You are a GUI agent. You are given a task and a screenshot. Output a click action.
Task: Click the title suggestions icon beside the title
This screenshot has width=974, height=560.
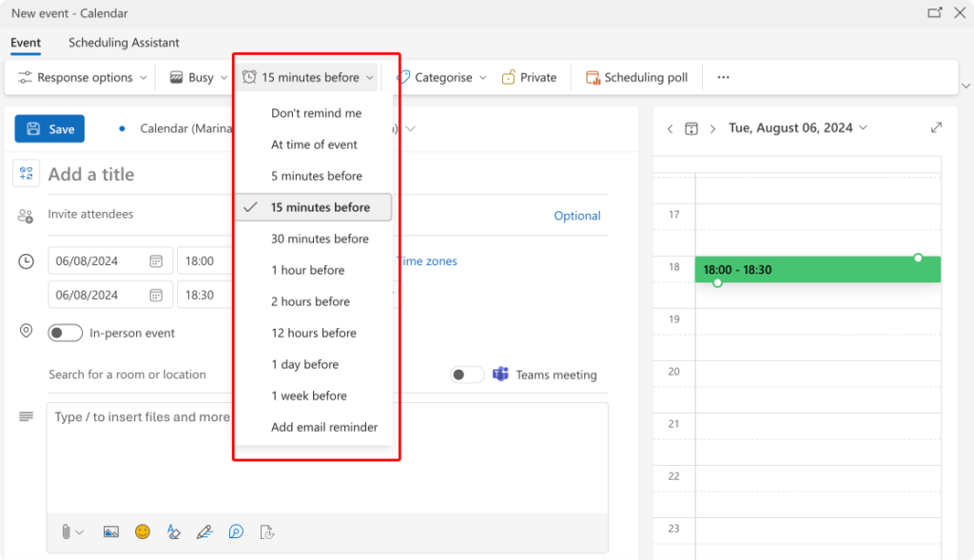pyautogui.click(x=26, y=173)
